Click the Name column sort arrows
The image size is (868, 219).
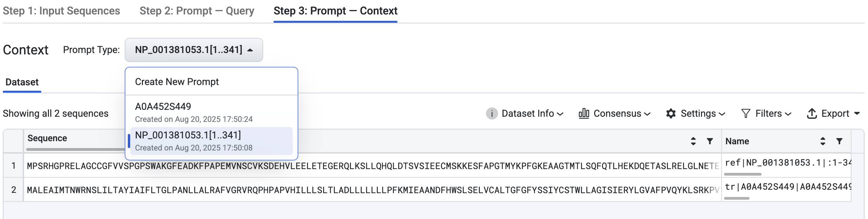tap(823, 141)
